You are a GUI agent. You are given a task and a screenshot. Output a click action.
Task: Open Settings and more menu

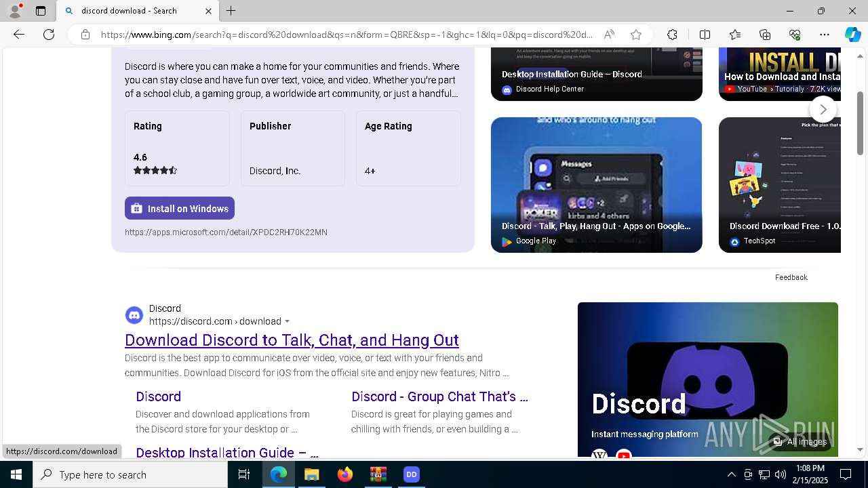coord(825,35)
